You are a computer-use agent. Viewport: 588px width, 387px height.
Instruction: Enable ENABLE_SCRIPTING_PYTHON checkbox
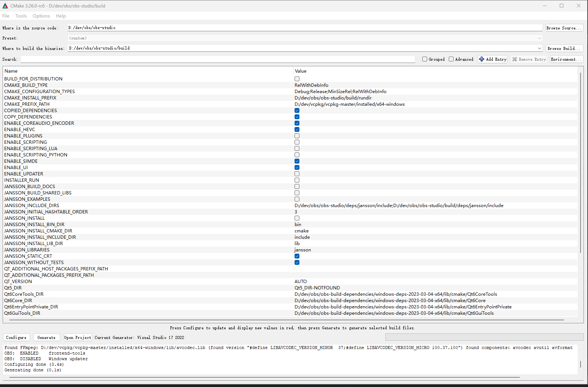coord(297,155)
